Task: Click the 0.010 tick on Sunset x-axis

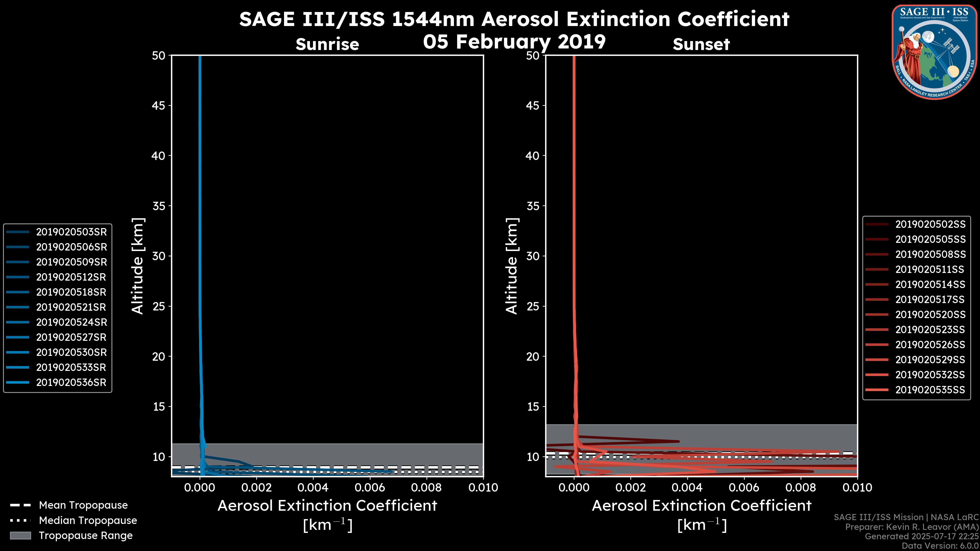Action: click(x=857, y=487)
